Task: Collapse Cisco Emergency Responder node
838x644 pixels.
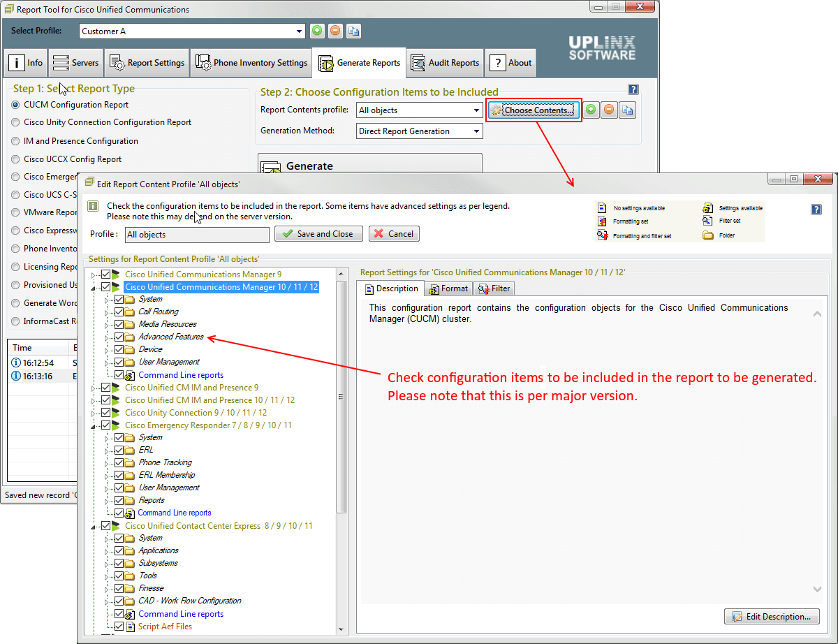Action: tap(94, 426)
